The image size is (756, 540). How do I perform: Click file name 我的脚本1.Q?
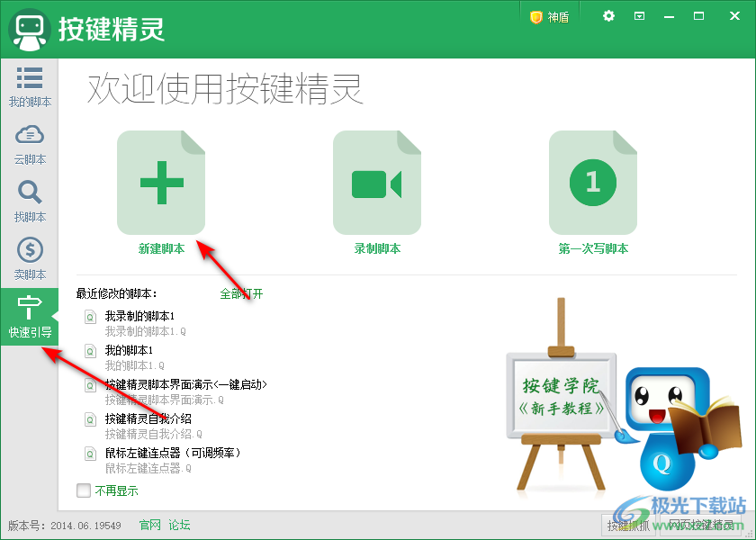click(135, 365)
